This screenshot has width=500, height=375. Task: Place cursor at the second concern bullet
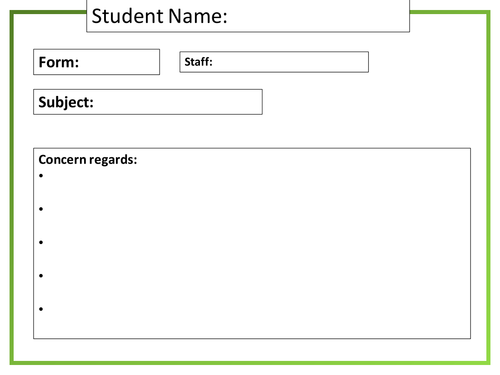point(41,209)
